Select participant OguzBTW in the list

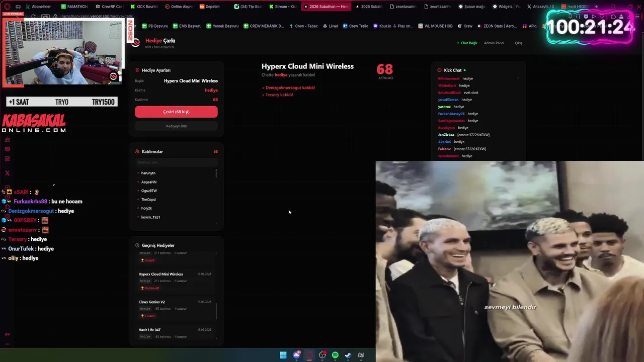click(149, 191)
